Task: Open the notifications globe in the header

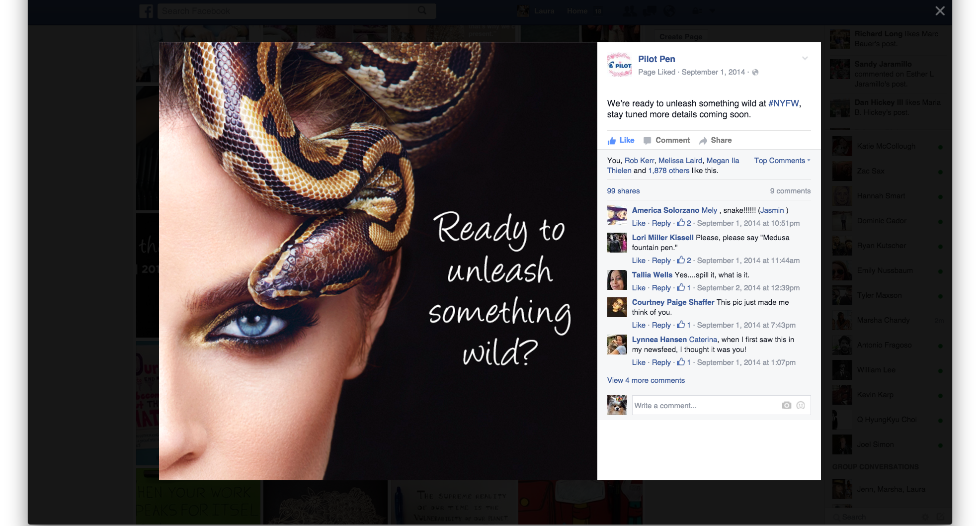Action: pos(669,11)
